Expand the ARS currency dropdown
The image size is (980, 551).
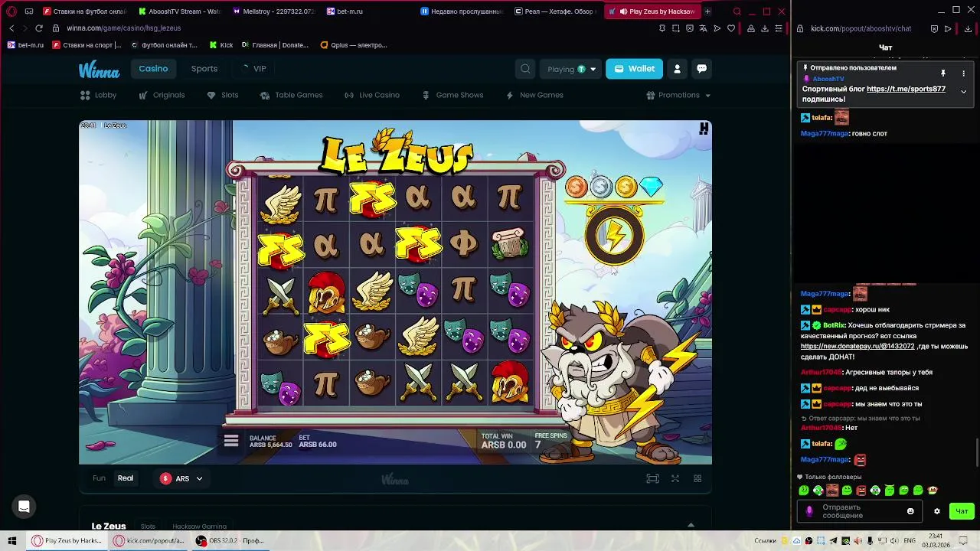click(181, 478)
